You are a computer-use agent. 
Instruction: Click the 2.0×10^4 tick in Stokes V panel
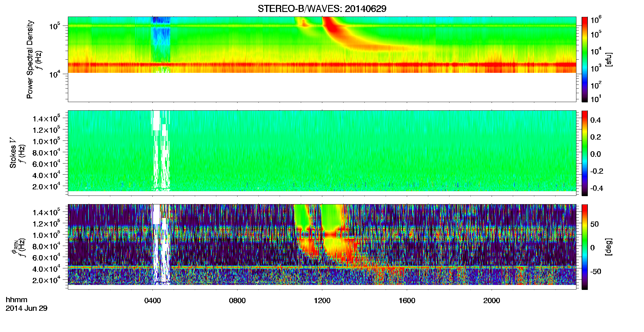click(47, 186)
